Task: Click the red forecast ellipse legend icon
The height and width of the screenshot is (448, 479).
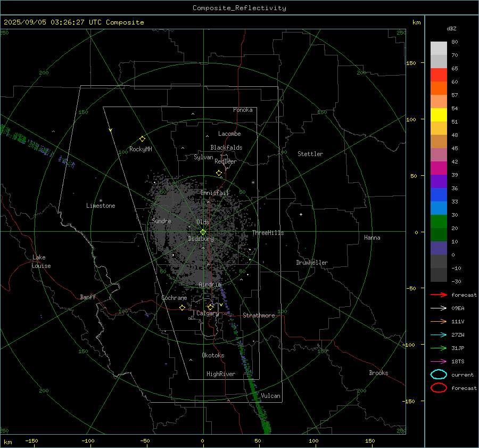Action: (439, 388)
